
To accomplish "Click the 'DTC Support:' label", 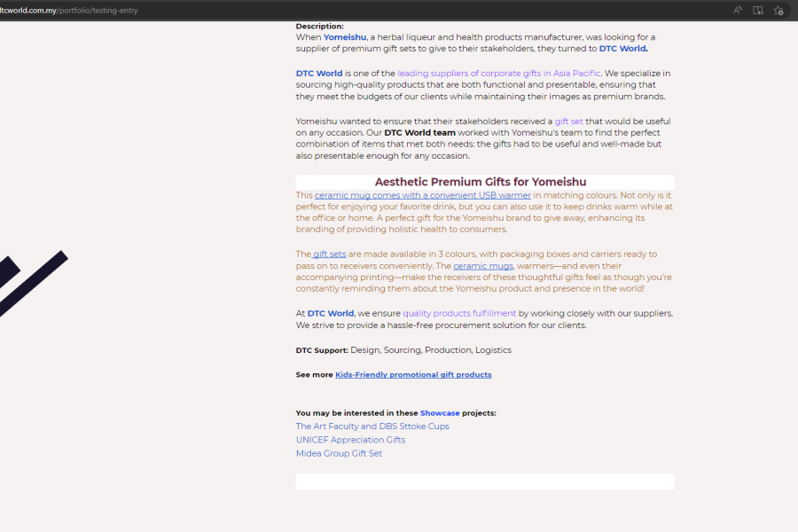I will [322, 350].
